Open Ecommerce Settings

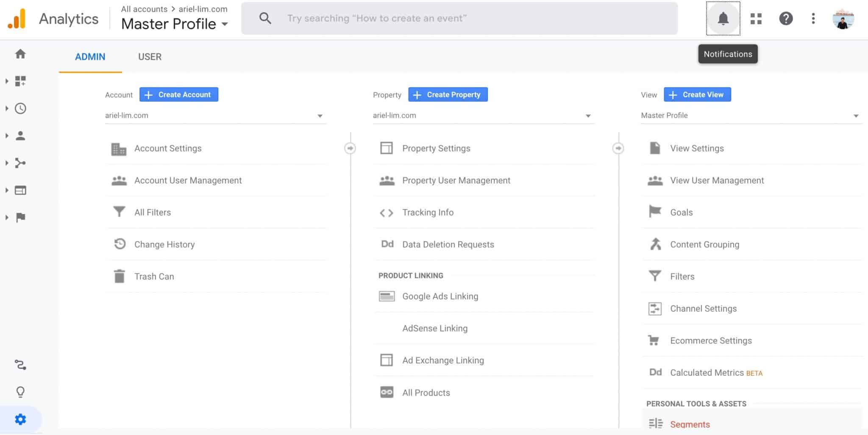tap(752, 341)
